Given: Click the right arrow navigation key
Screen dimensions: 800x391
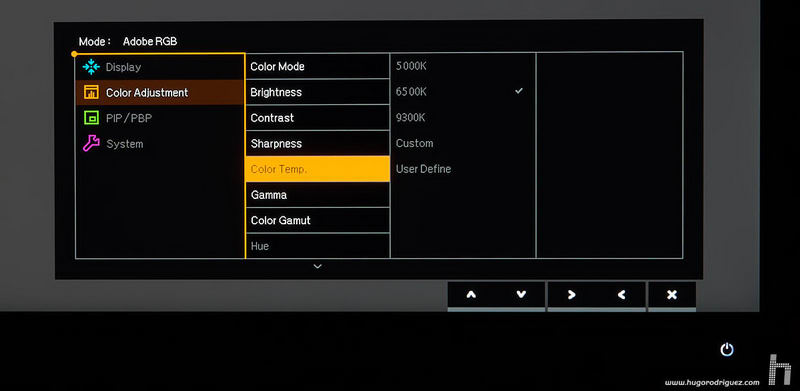Looking at the screenshot, I should 571,295.
